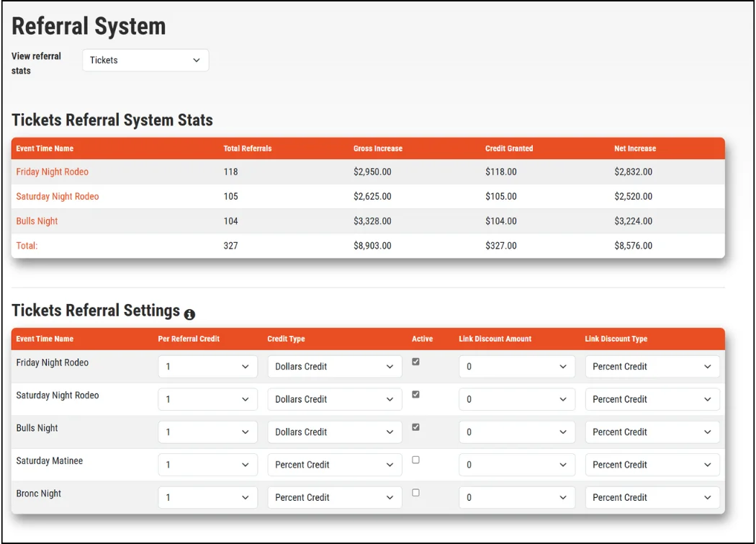756x544 pixels.
Task: Open Per Referral Credit dropdown for Bronc Night
Action: click(208, 498)
